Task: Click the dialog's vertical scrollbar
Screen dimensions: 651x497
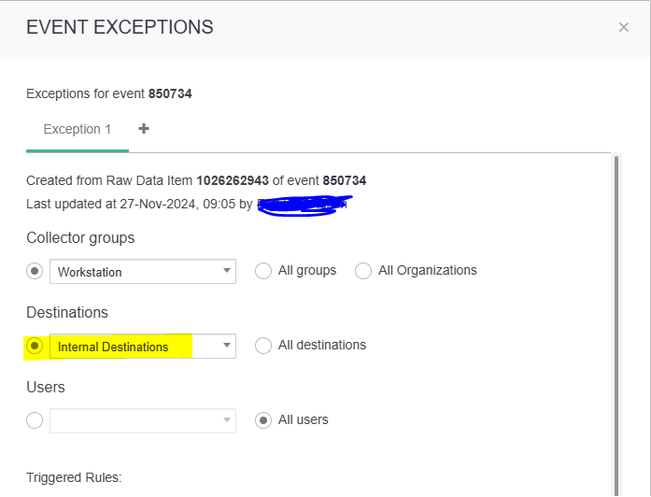Action: click(x=615, y=320)
